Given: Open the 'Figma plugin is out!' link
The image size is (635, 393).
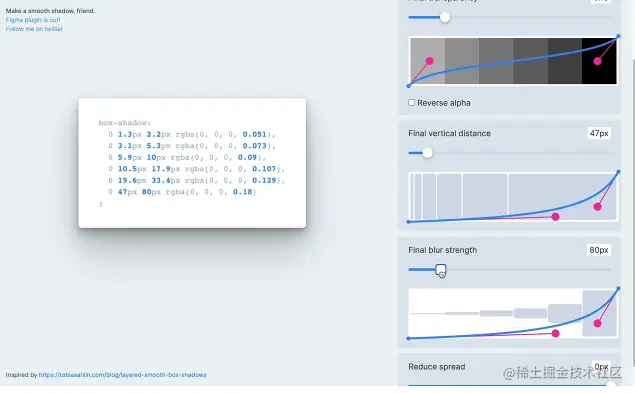Looking at the screenshot, I should click(33, 20).
